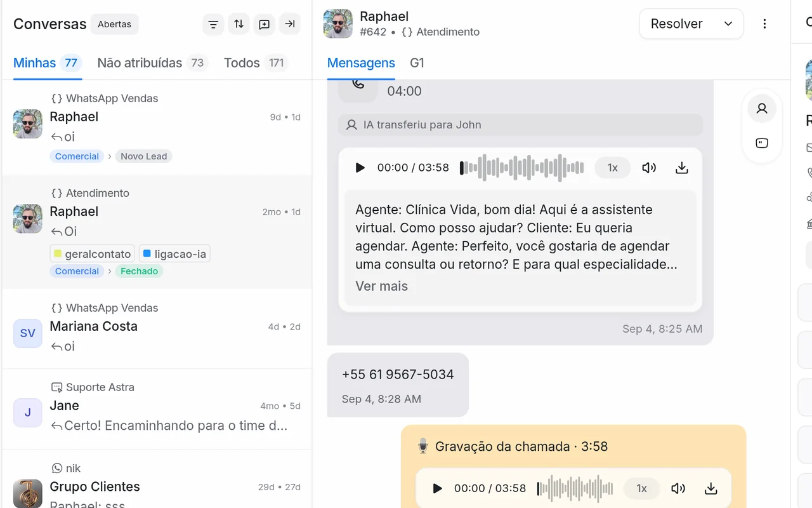The height and width of the screenshot is (508, 812).
Task: Open Mariana Costa's conversation
Action: click(157, 329)
